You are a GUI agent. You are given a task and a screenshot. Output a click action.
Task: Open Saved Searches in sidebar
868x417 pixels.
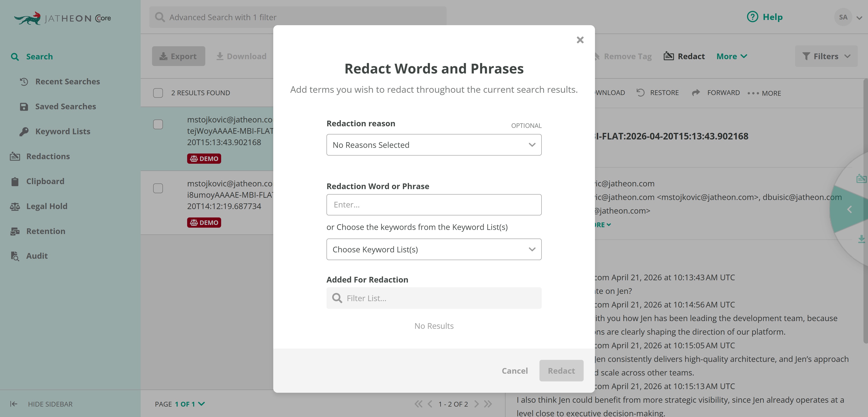(x=66, y=106)
